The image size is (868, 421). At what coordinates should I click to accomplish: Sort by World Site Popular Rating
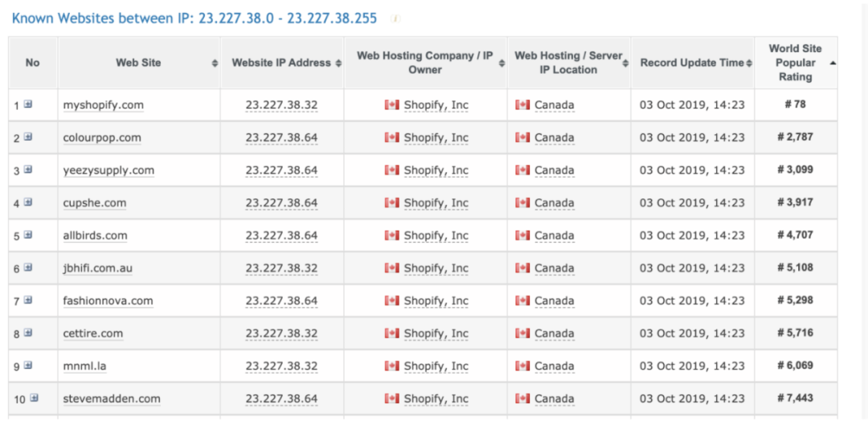(x=833, y=63)
